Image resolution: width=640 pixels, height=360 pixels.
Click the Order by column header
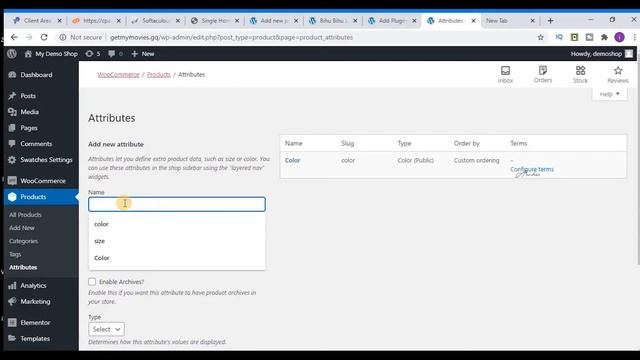point(467,143)
